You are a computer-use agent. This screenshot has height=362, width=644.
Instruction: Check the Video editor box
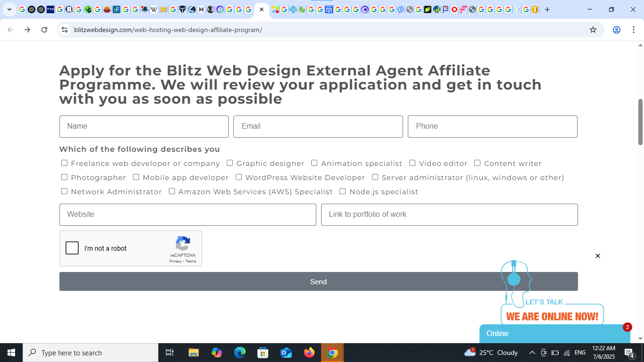(x=413, y=163)
